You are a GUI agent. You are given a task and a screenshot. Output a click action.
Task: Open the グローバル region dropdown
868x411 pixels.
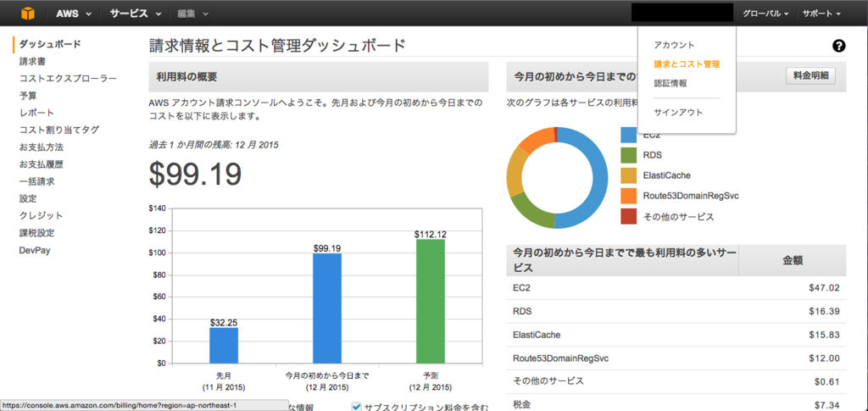(x=766, y=14)
